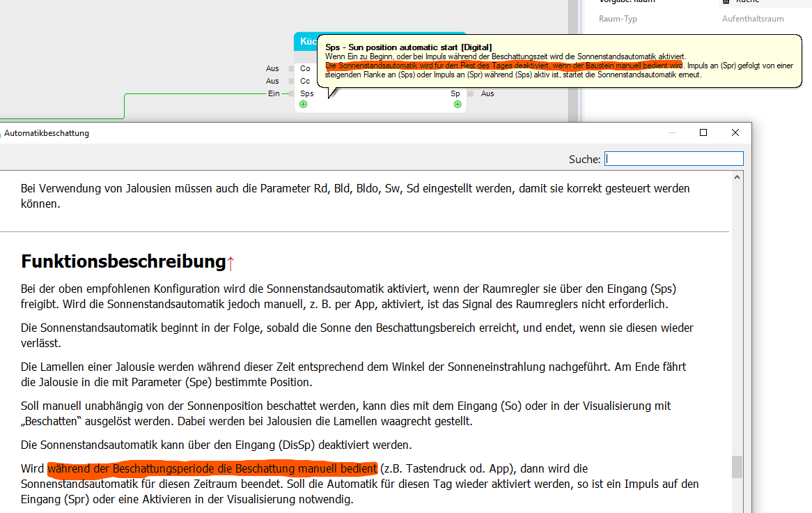This screenshot has height=513, width=812.
Task: Close the Automatikbeschattung help window
Action: (x=735, y=132)
